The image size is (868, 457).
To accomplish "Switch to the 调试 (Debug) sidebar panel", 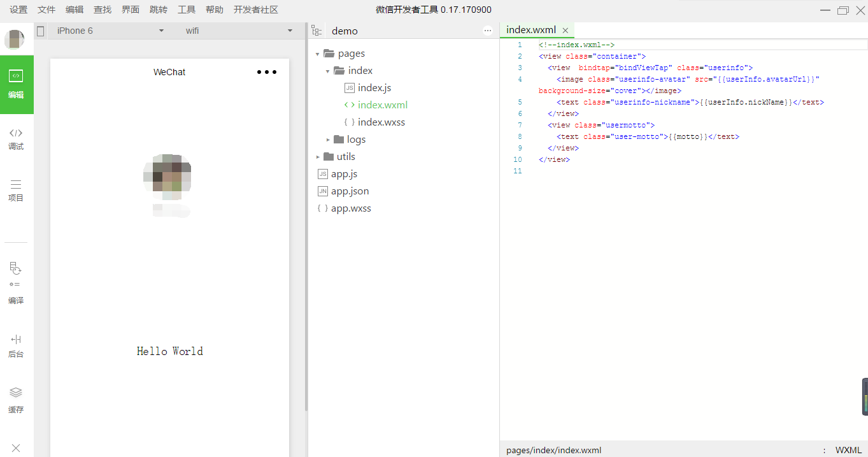I will point(16,138).
